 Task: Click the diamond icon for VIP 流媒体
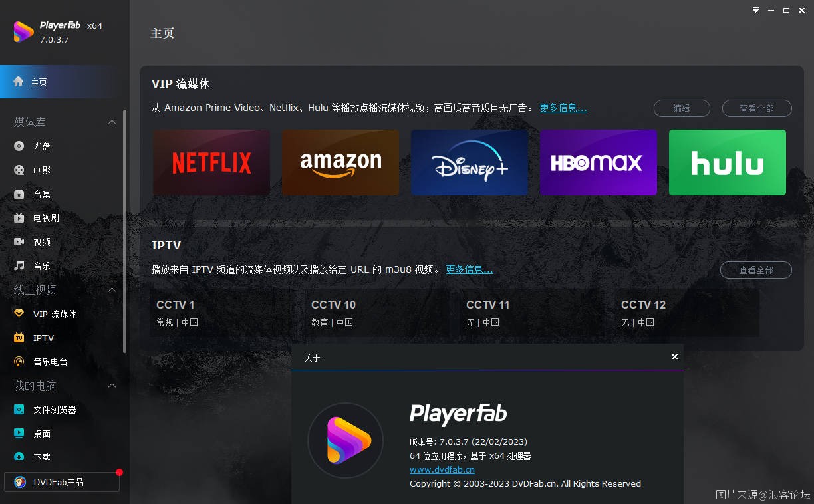(x=19, y=314)
